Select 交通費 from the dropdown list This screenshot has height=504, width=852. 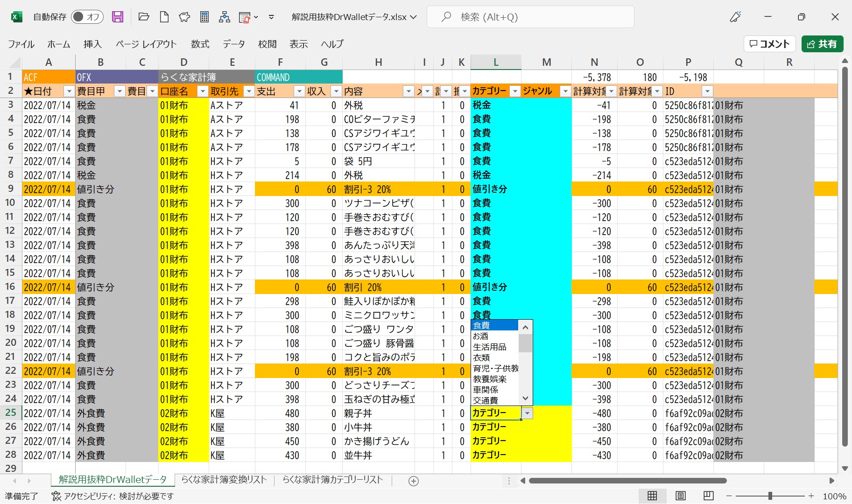[495, 400]
